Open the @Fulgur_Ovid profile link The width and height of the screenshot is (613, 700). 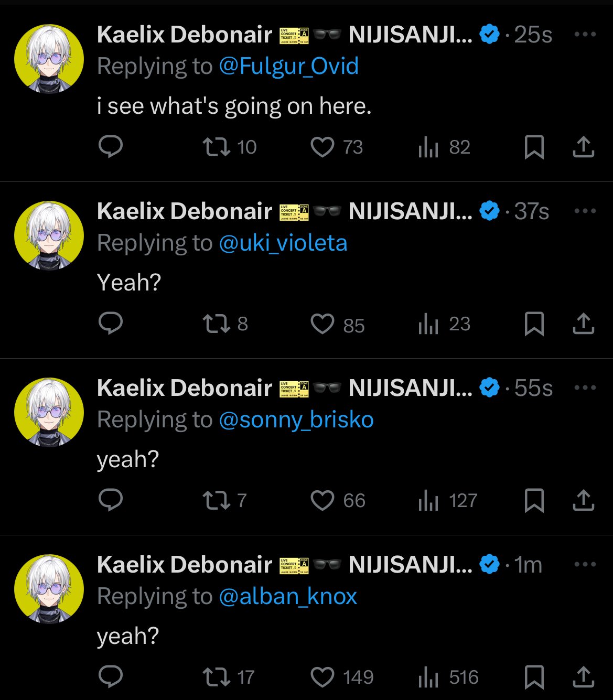(288, 67)
